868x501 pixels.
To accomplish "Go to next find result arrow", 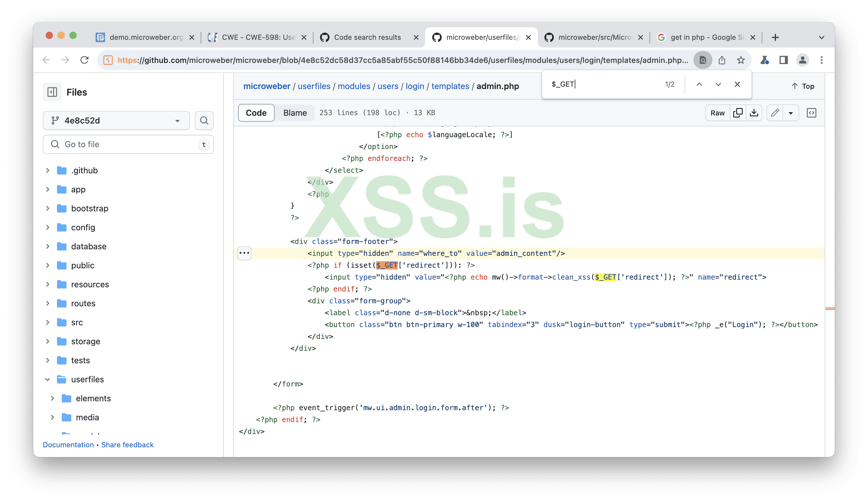I will pos(718,84).
